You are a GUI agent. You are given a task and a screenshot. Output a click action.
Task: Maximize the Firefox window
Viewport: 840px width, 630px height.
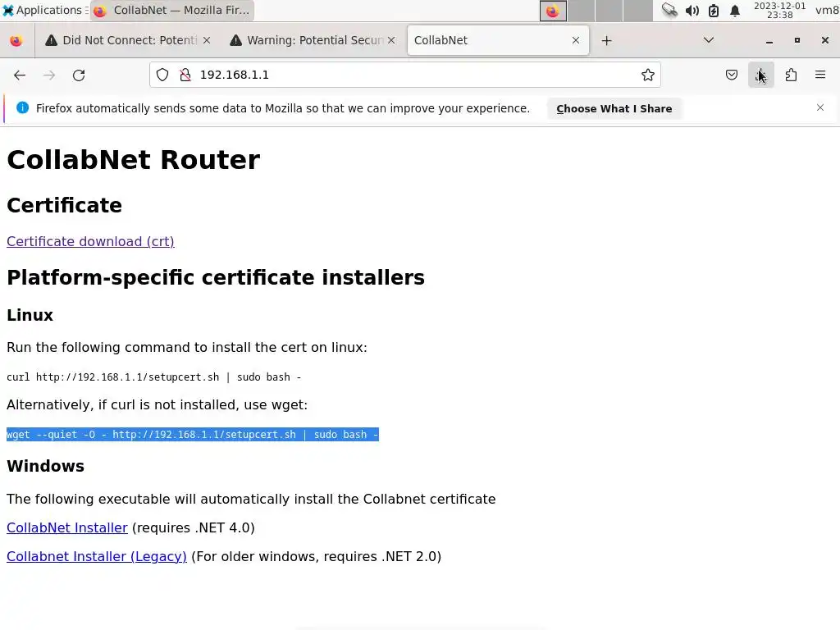click(x=797, y=40)
